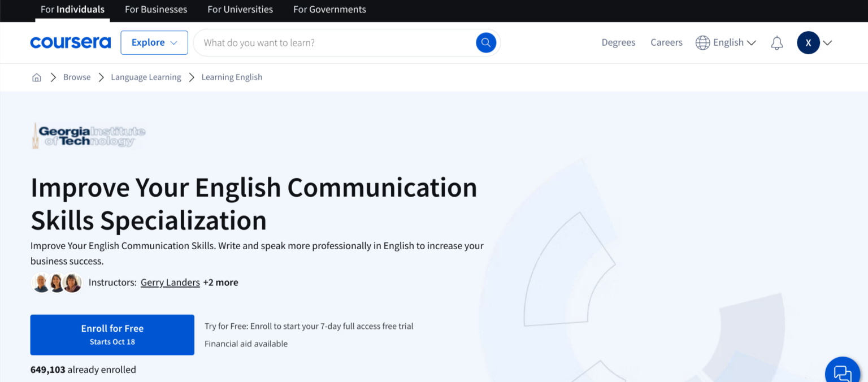The image size is (868, 382).
Task: Navigate to Learning English breadcrumb
Action: (x=232, y=77)
